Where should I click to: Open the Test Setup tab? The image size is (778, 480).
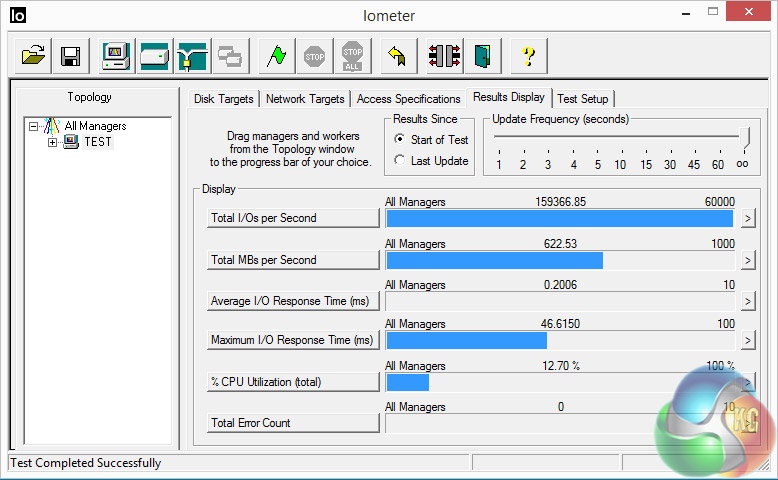(x=583, y=99)
